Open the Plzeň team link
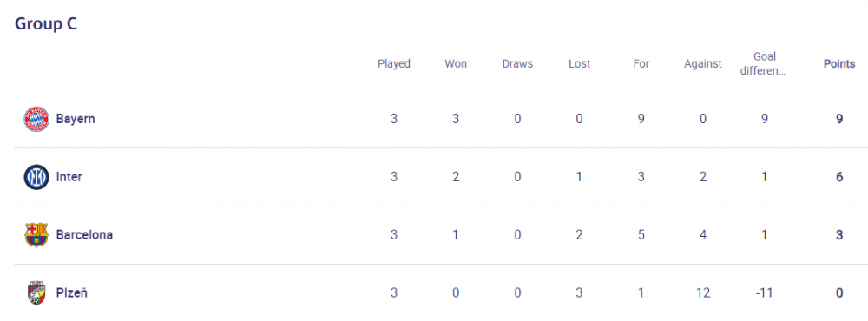This screenshot has height=321, width=868. coord(71,292)
